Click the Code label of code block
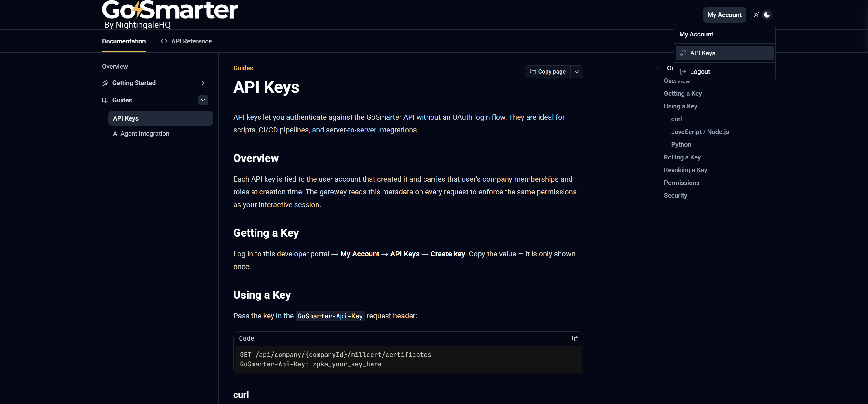 [x=246, y=338]
